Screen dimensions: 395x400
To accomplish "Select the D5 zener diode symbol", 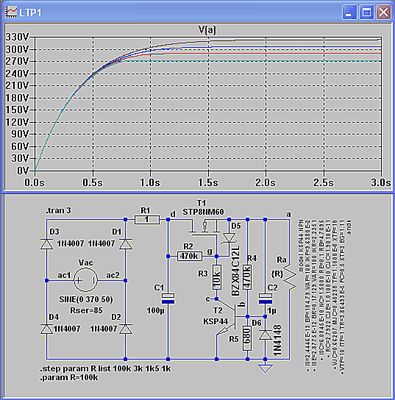I will (x=229, y=239).
